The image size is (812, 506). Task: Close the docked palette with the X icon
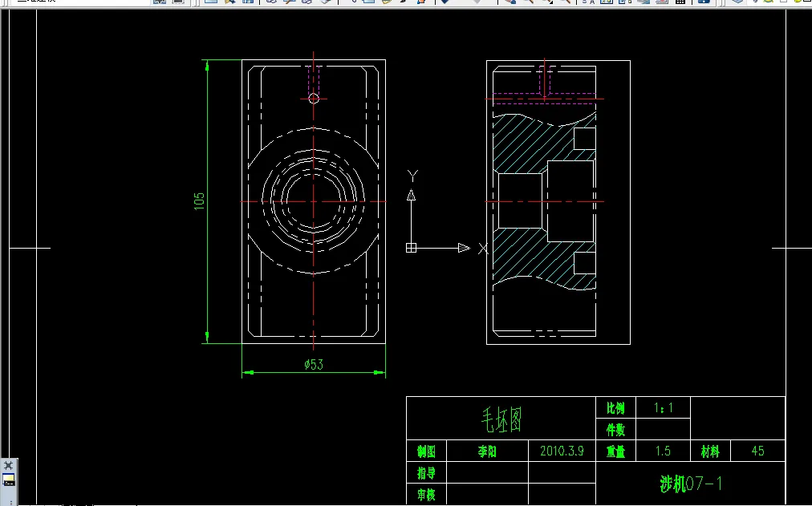(8, 465)
